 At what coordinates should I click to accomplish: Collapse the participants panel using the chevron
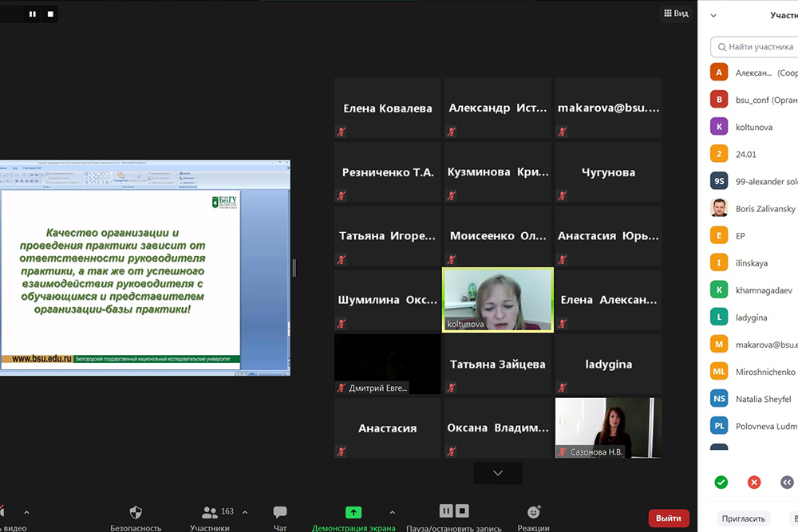(713, 15)
